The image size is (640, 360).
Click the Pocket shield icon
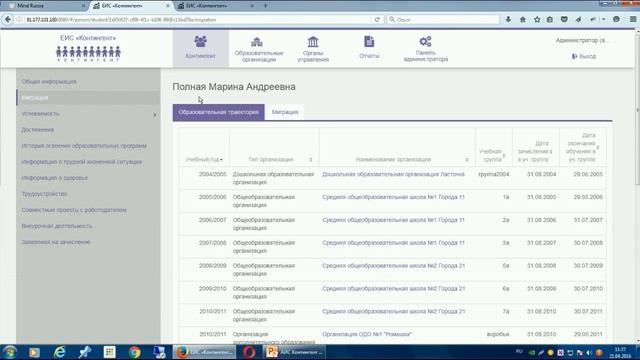coord(564,19)
